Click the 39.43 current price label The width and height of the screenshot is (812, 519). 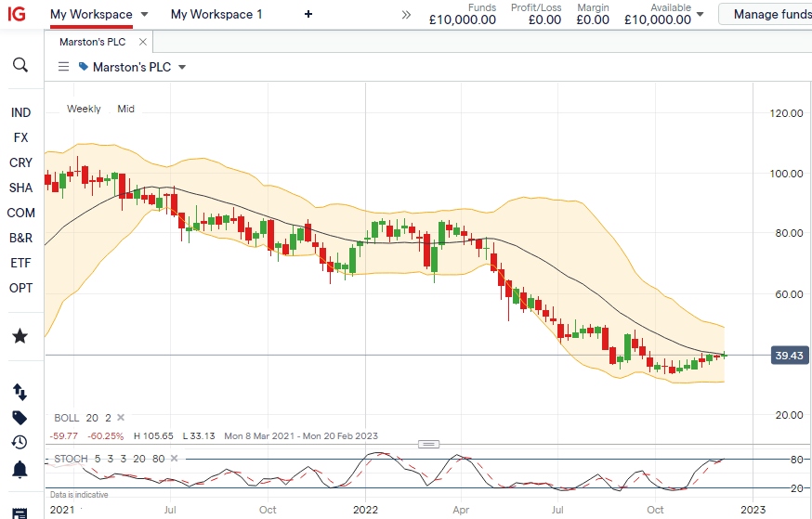[788, 356]
